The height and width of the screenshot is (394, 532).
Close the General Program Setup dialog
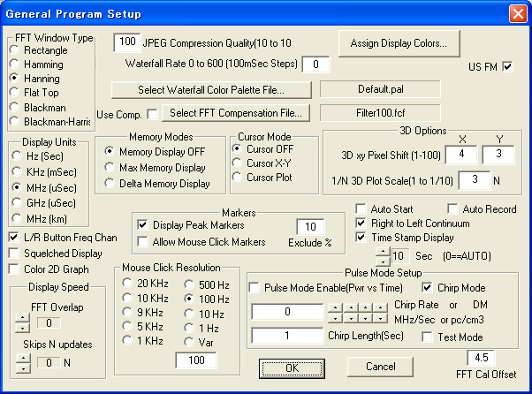click(518, 14)
